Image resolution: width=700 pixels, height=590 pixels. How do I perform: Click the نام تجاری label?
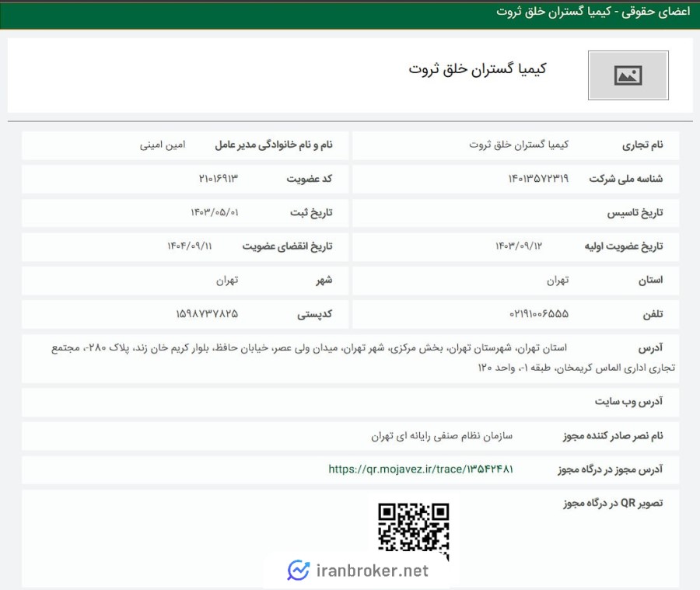(x=642, y=145)
